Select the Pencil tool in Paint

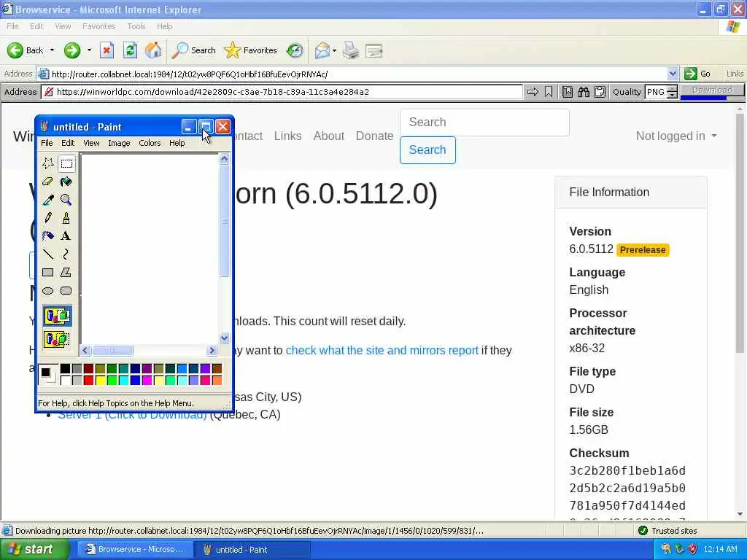click(x=47, y=217)
